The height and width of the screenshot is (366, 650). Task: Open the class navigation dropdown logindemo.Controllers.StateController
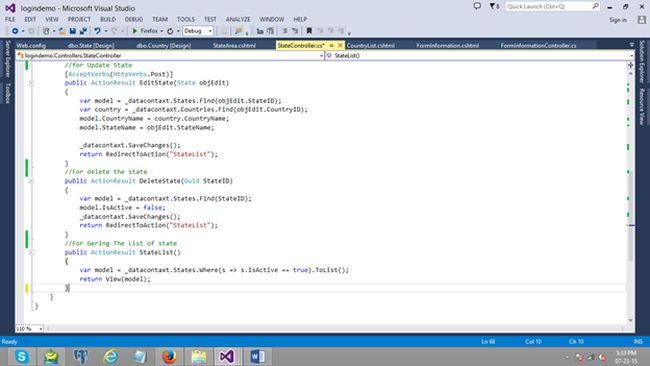[x=170, y=56]
